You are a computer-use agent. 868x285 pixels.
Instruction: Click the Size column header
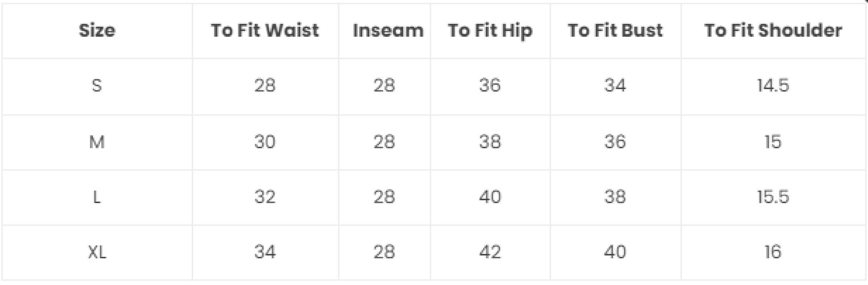pos(97,30)
